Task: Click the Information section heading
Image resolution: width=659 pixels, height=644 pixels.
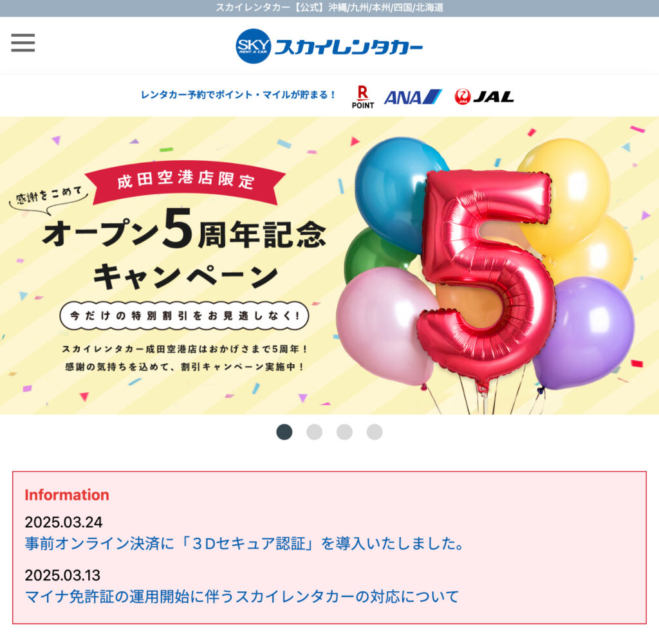Action: (x=67, y=495)
